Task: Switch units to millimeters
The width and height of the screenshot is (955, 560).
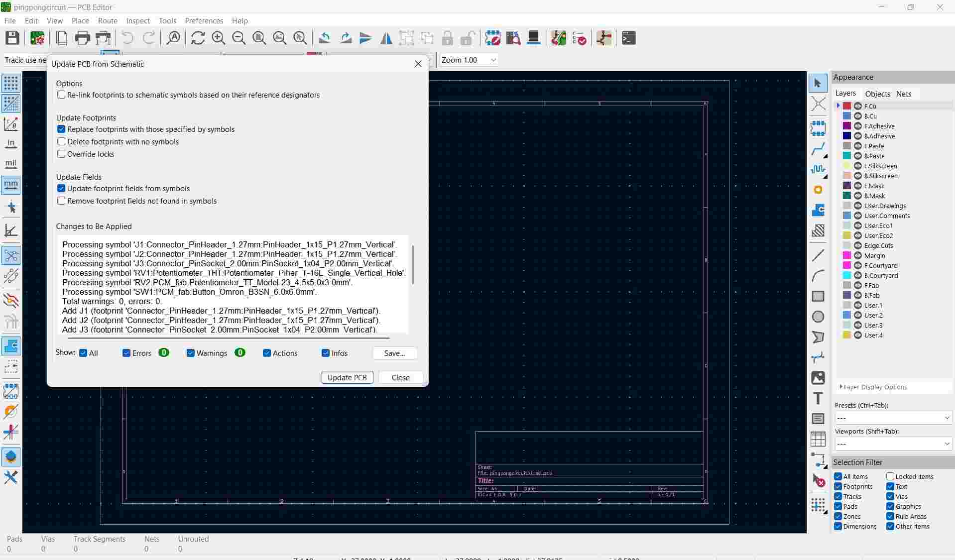Action: [x=10, y=185]
